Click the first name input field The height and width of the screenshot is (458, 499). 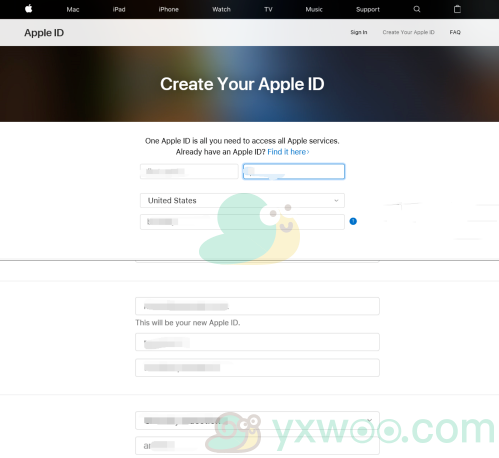pos(189,171)
